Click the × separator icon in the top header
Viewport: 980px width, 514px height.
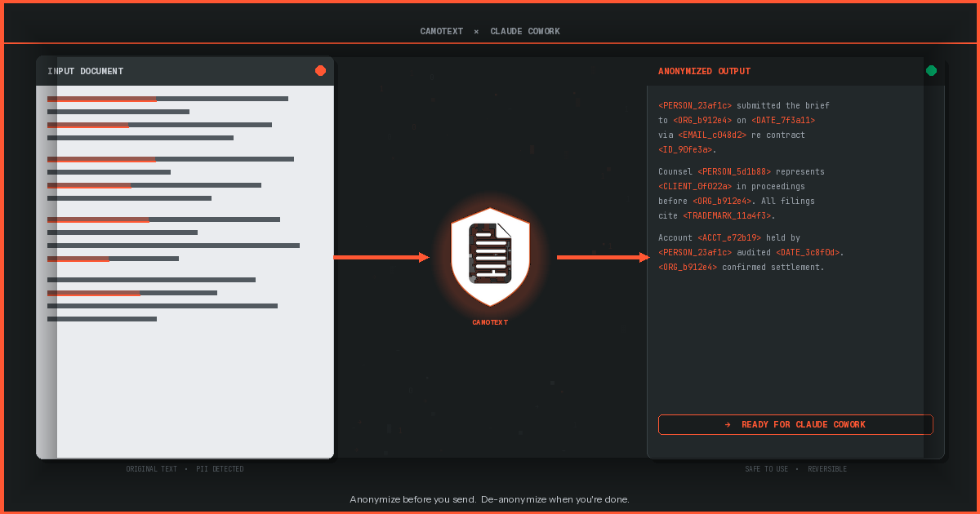(x=476, y=31)
